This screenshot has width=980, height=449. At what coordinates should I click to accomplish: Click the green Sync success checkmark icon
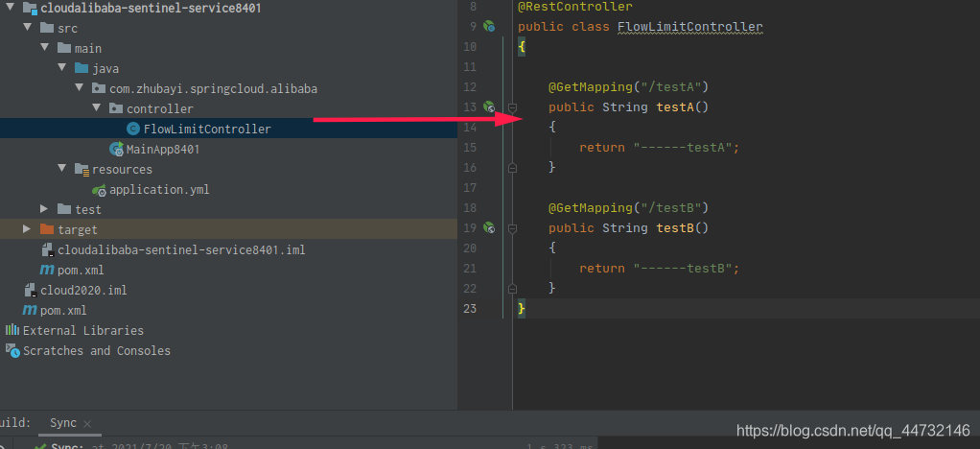40,446
